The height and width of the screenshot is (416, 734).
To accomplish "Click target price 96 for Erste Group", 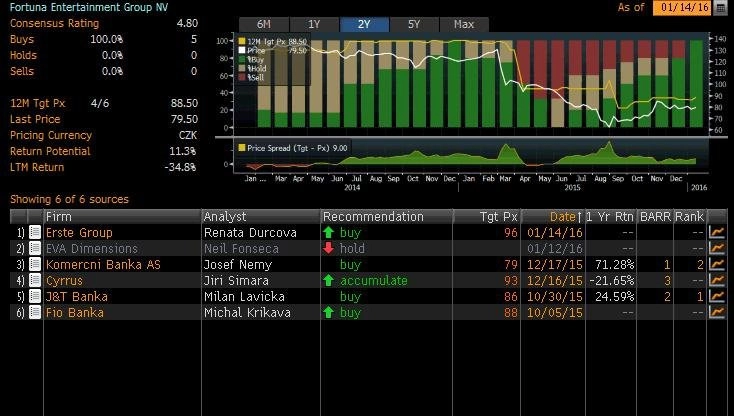I will 511,233.
